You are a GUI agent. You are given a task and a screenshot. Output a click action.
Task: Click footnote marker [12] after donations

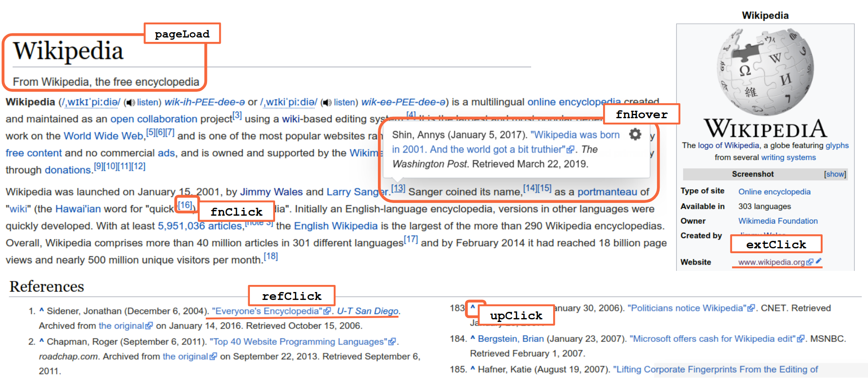point(138,166)
